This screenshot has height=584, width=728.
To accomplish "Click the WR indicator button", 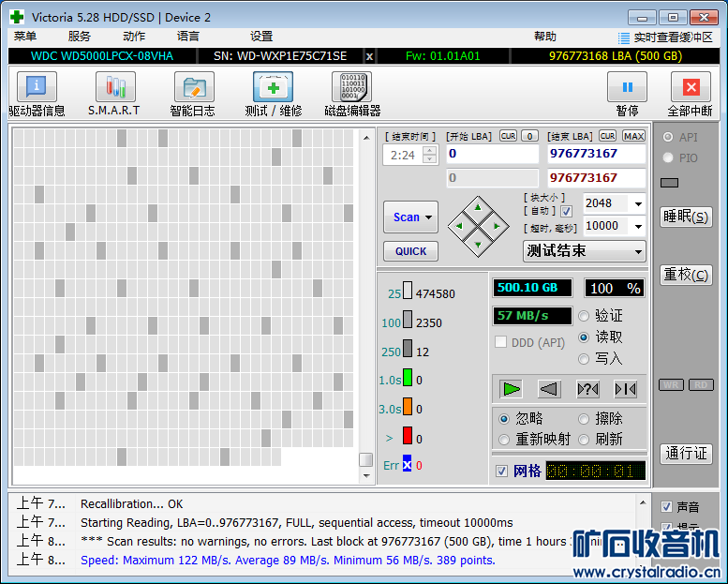I will tap(671, 384).
